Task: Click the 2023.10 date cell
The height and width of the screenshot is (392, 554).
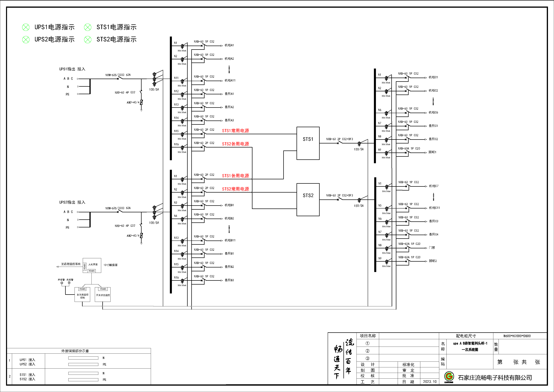Action: click(430, 382)
